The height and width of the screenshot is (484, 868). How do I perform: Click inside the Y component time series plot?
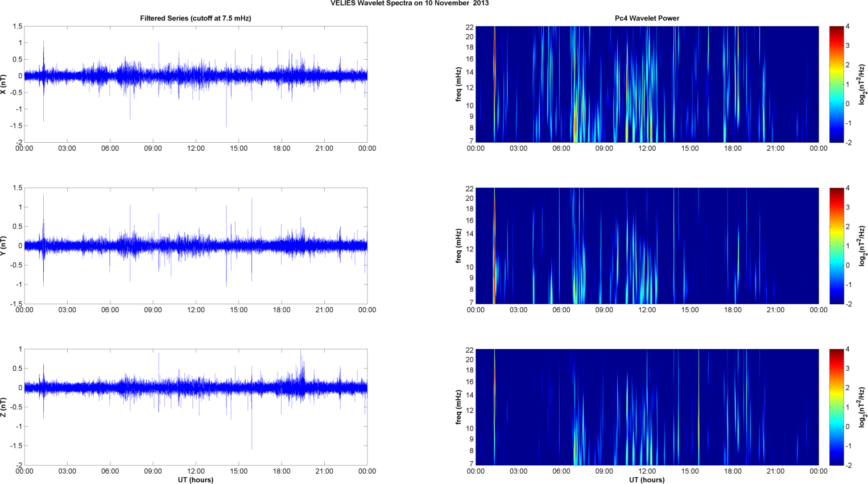[196, 246]
